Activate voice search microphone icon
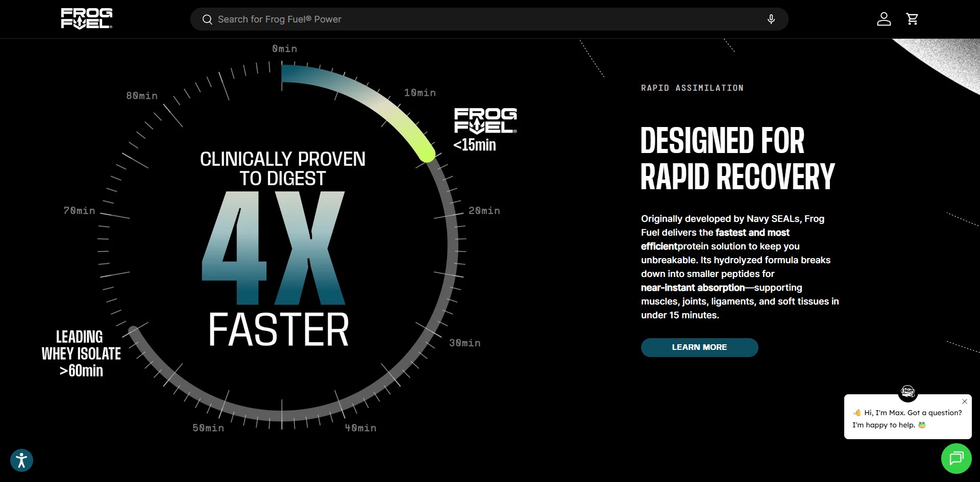 pos(771,19)
